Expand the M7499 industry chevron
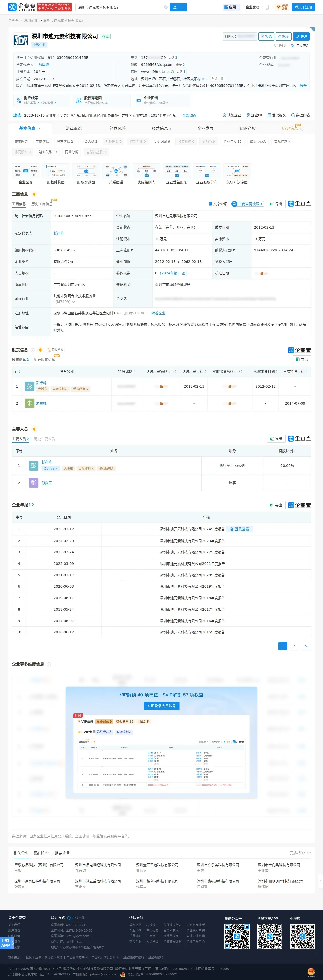Viewport: 323px width, 980px height. pyautogui.click(x=73, y=302)
